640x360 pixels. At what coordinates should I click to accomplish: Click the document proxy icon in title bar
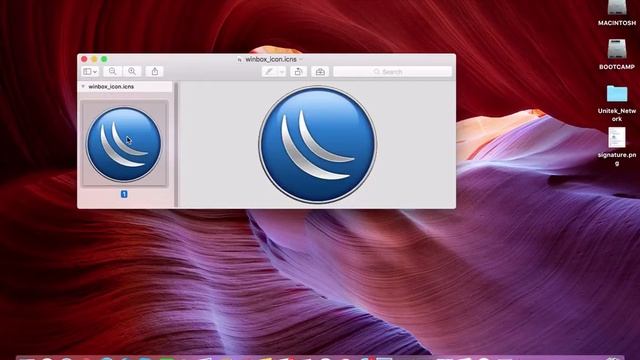click(x=240, y=60)
